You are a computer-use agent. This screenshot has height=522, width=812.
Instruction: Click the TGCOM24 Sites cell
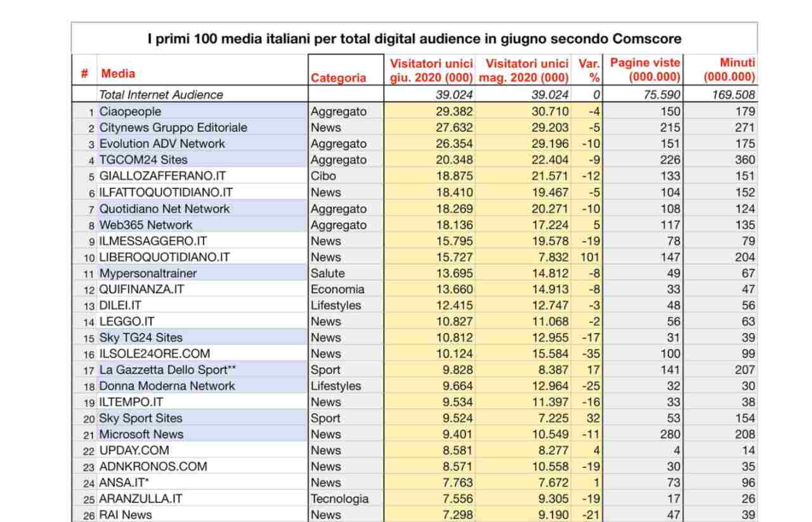point(143,160)
